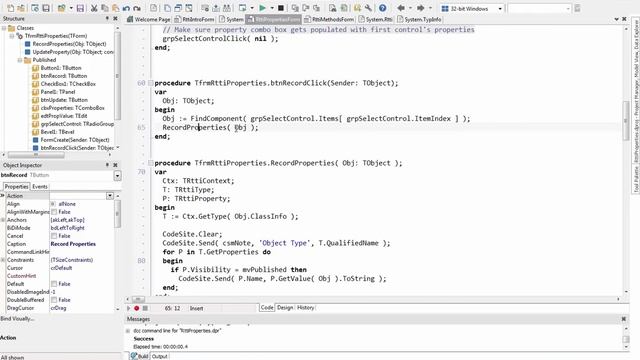Click the Bind Visually... link
Viewport: 640px width, 360px height.
17,318
